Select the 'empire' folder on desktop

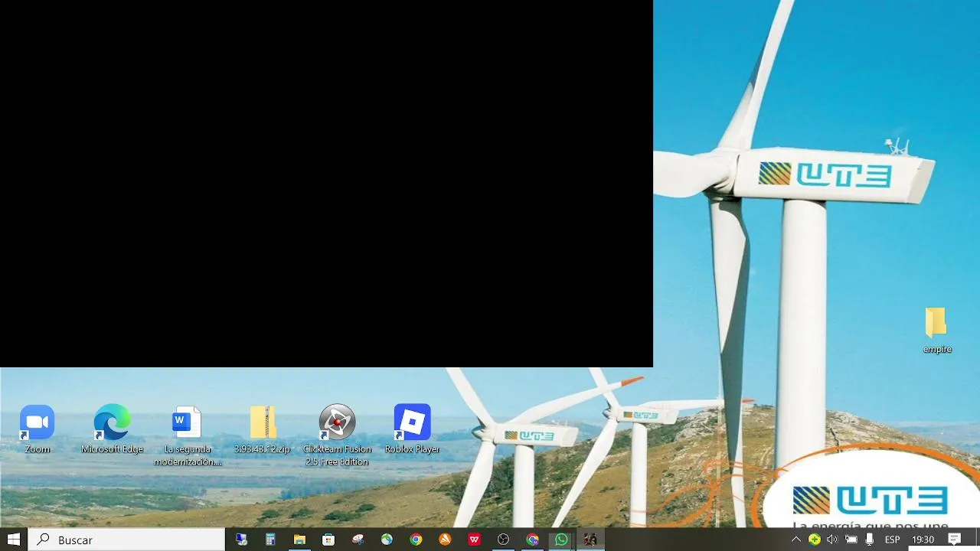click(x=936, y=330)
